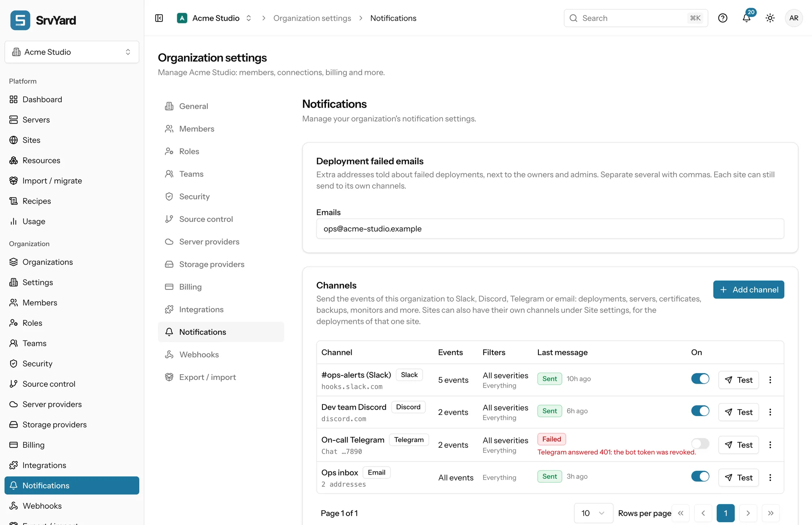Click the Search box in the top bar
The height and width of the screenshot is (525, 812).
(636, 18)
